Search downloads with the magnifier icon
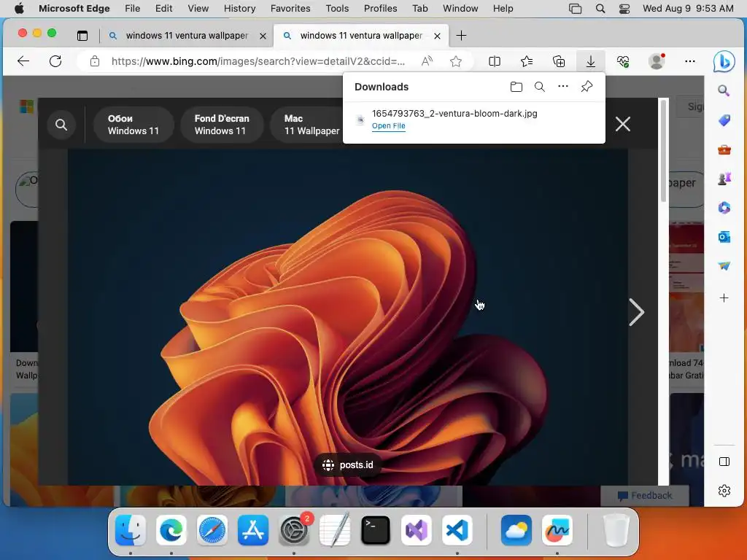 [539, 87]
